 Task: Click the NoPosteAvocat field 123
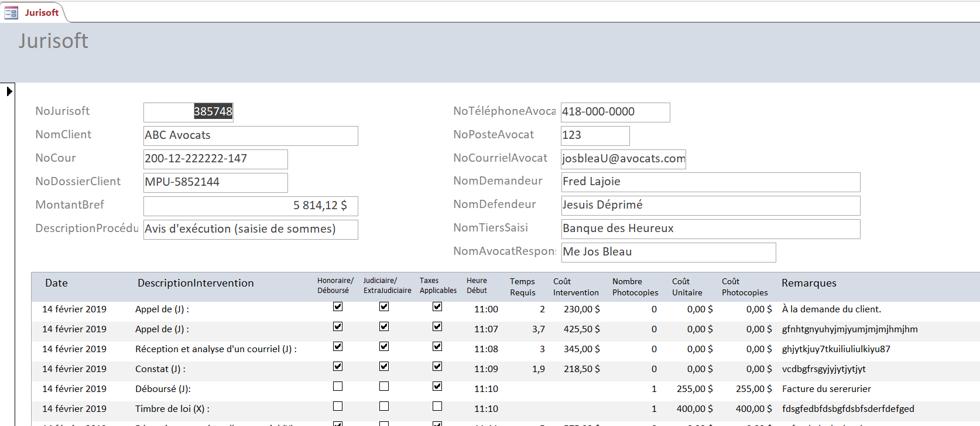[x=595, y=135]
